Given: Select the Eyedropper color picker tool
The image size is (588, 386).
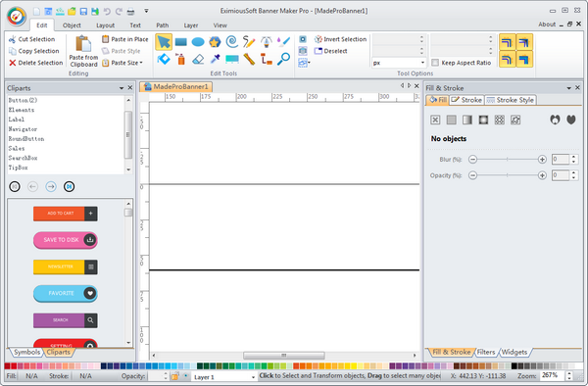Looking at the screenshot, I should (216, 59).
